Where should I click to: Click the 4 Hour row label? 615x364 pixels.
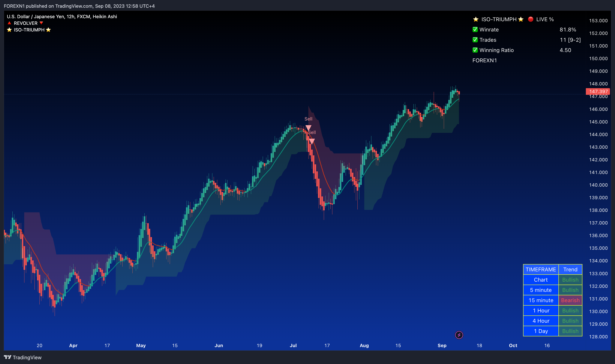[541, 321]
